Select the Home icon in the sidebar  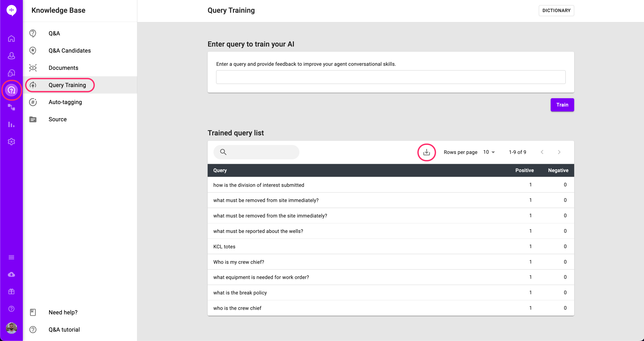(x=11, y=39)
